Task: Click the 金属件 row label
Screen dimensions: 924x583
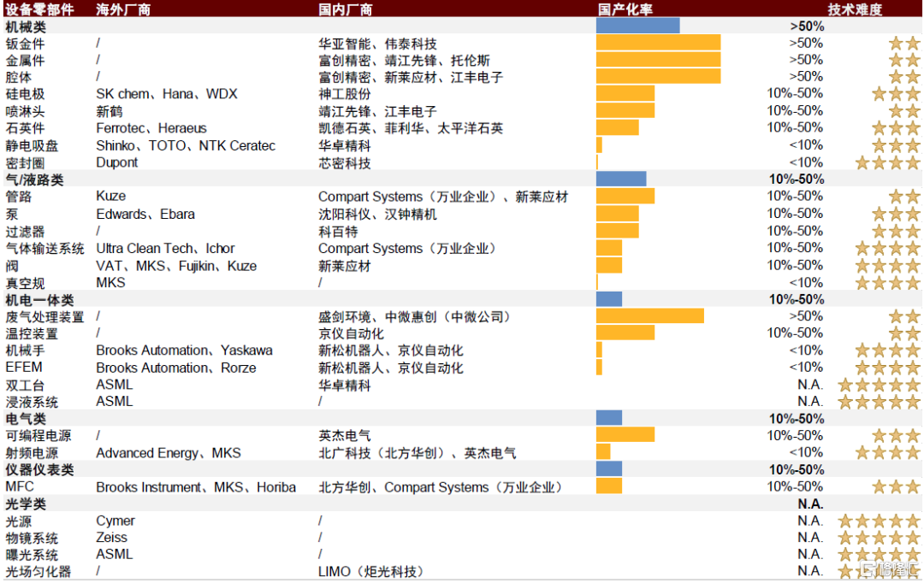Action: point(26,60)
